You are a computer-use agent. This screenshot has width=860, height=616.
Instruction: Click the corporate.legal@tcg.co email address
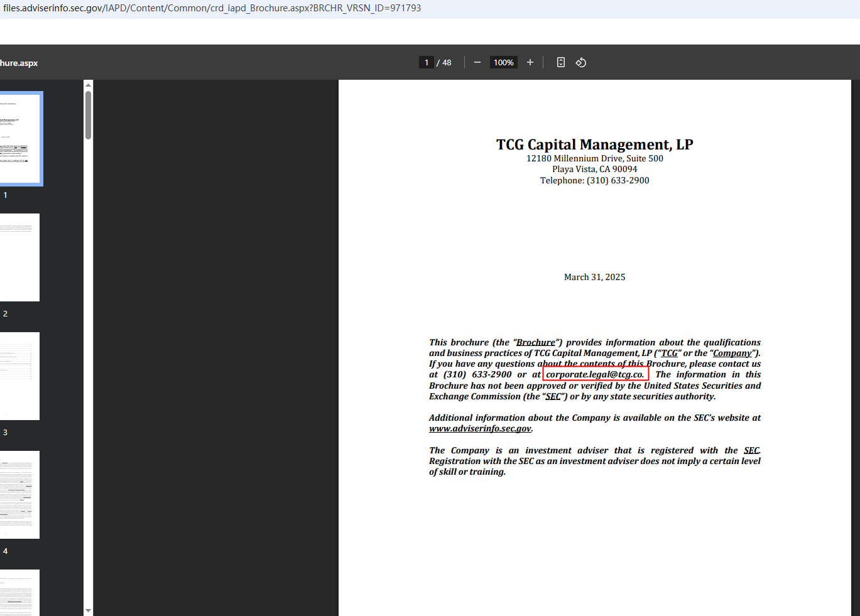point(595,374)
